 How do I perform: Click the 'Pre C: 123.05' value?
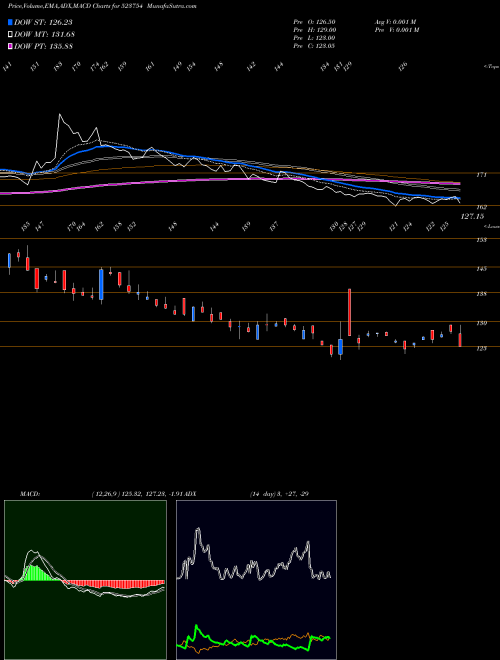pos(314,46)
